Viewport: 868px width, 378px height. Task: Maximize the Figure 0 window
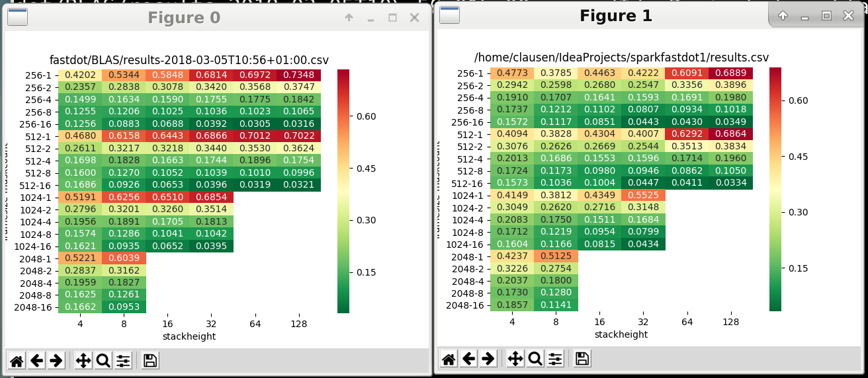point(392,19)
